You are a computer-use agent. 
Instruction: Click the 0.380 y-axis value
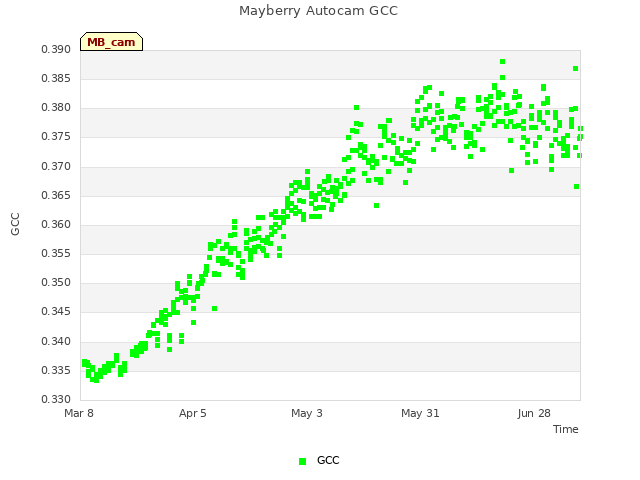point(56,108)
